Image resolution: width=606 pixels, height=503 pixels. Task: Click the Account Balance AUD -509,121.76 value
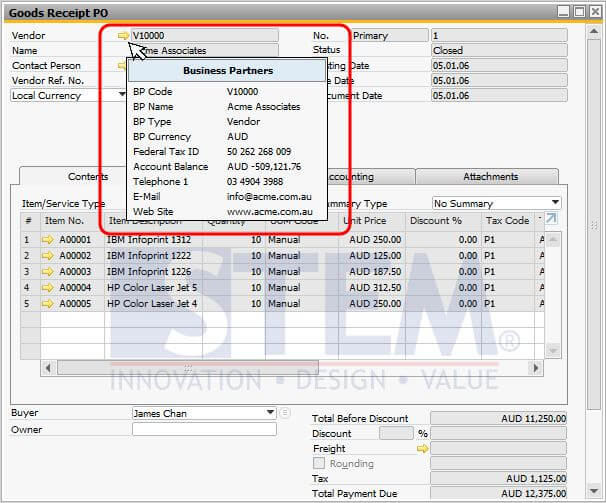[x=264, y=167]
